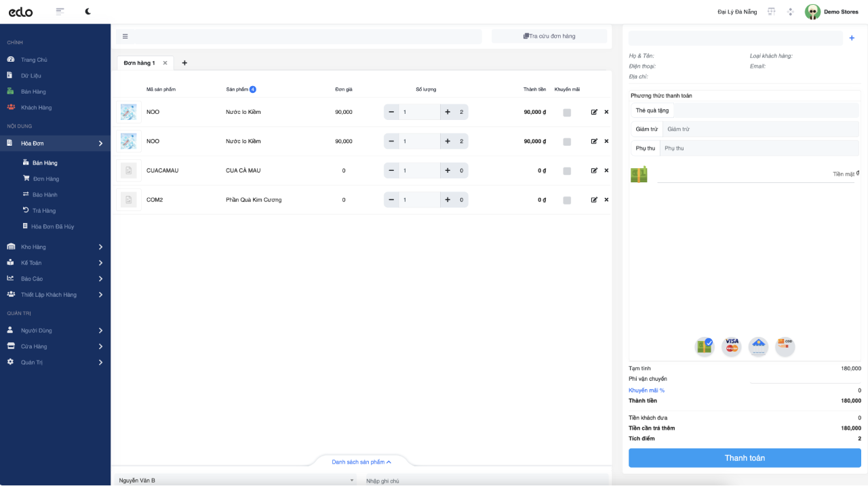
Task: Select Hóa Đơn Đã Hủy submenu item
Action: pyautogui.click(x=52, y=226)
